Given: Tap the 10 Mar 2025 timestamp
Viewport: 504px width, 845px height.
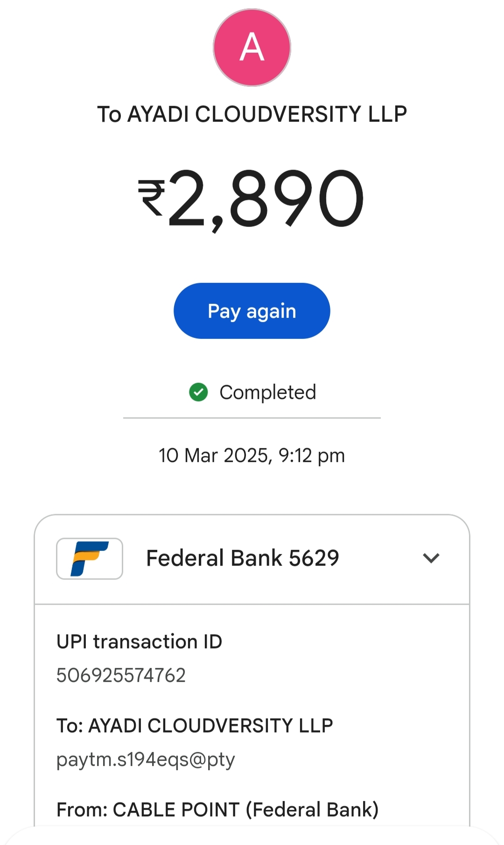Looking at the screenshot, I should (x=252, y=455).
